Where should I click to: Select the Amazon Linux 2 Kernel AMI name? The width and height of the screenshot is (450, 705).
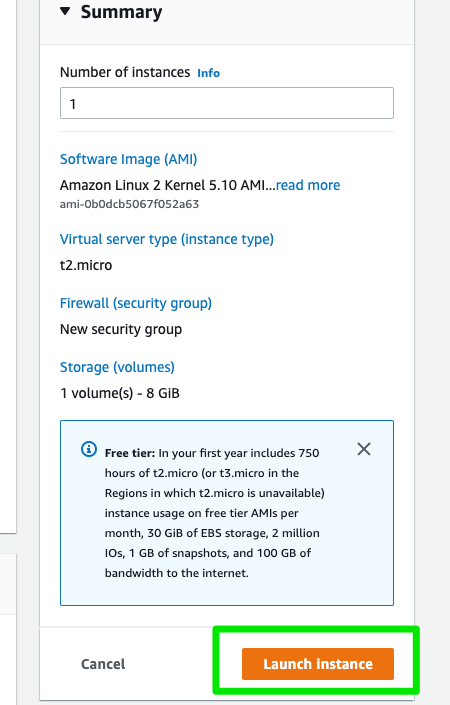click(167, 185)
